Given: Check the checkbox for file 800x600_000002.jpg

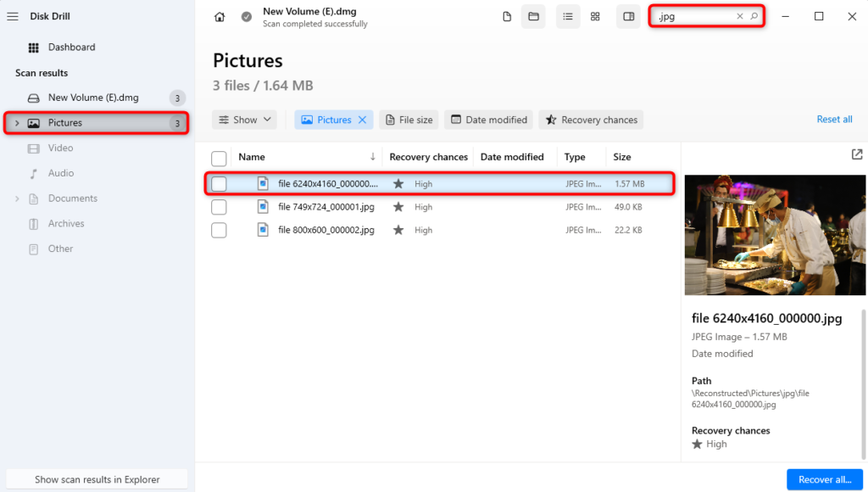Looking at the screenshot, I should click(x=219, y=230).
